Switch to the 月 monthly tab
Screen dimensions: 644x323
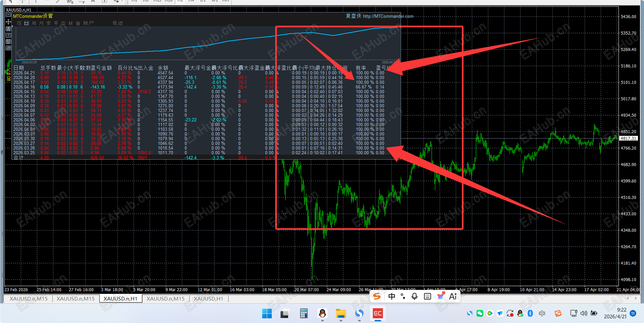[41, 23]
